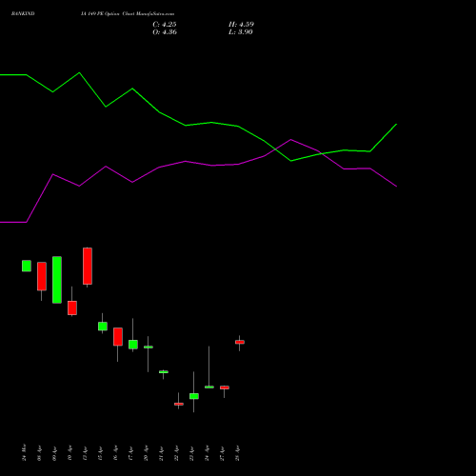Image resolution: width=476 pixels, height=476 pixels.
Task: Click the last red candlestick on 28 Apr
Action: 240,342
